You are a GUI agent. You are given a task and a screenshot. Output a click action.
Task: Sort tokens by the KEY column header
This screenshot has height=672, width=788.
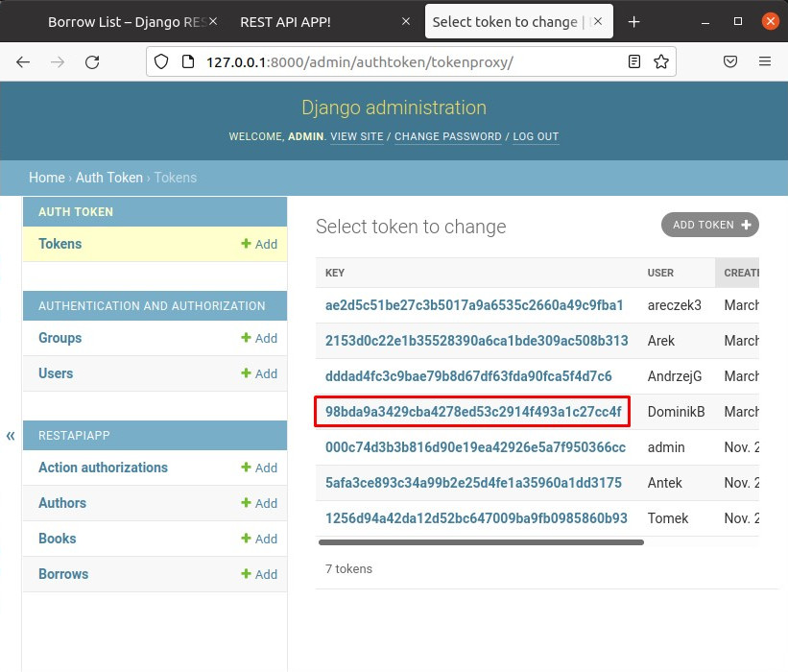coord(335,273)
